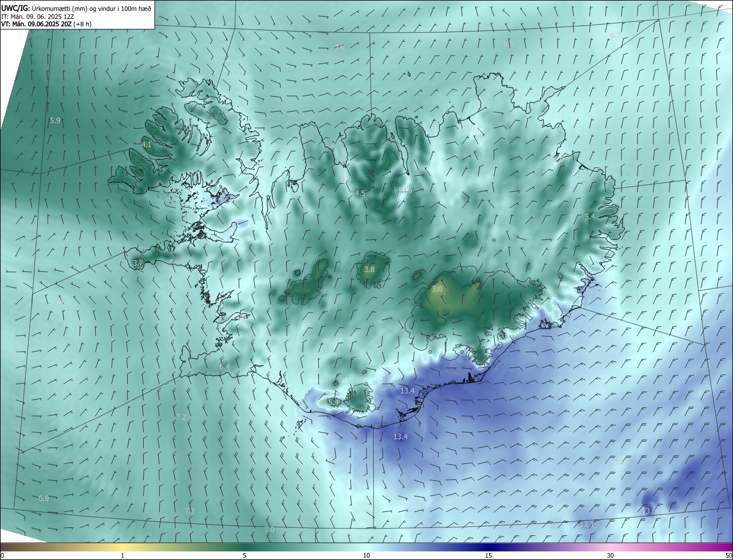The width and height of the screenshot is (733, 560).
Task: Click the color scale tick label 50
Action: pos(728,555)
